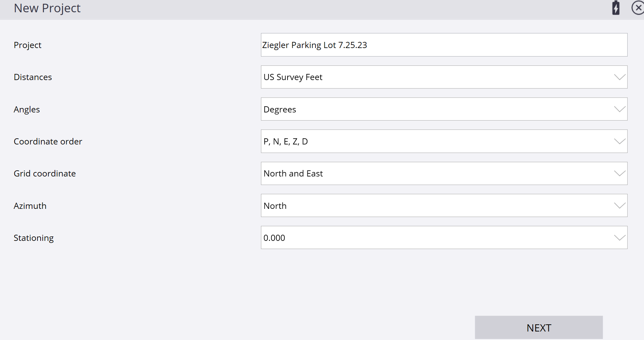
Task: Open the Coordinate order dropdown
Action: tap(444, 141)
